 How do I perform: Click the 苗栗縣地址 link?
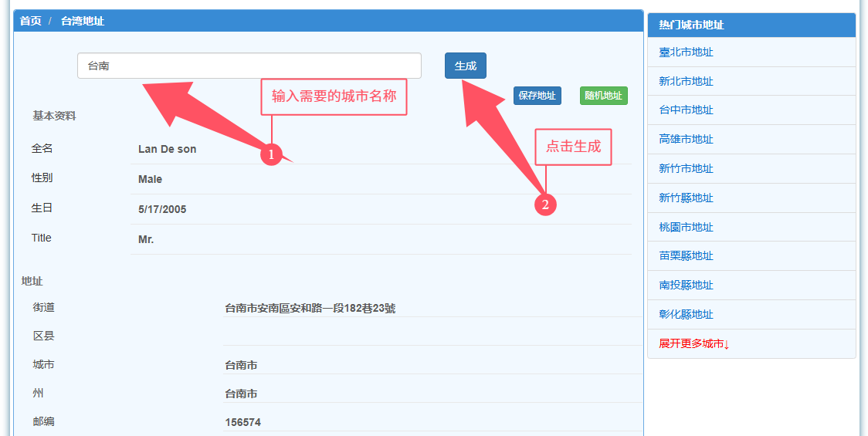686,255
